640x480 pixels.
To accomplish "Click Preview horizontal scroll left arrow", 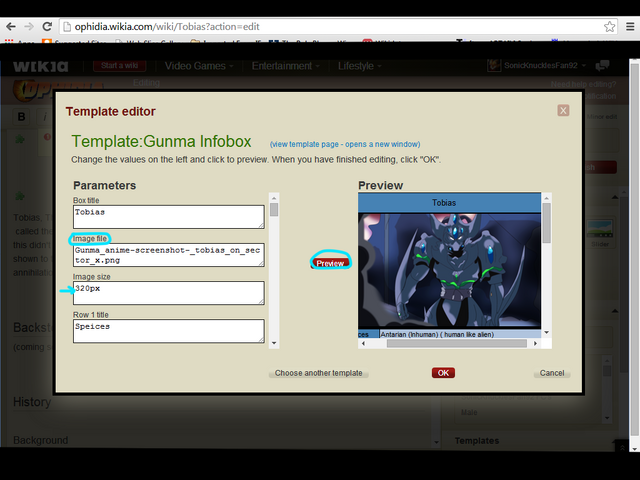I will pyautogui.click(x=363, y=344).
